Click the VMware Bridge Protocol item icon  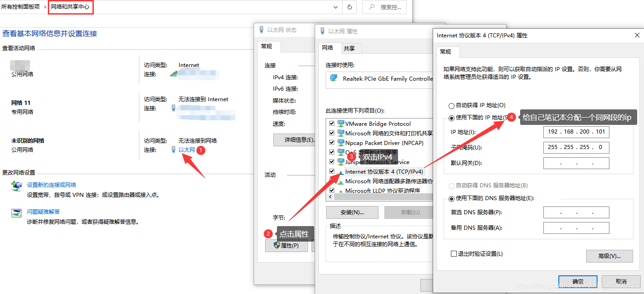[341, 124]
